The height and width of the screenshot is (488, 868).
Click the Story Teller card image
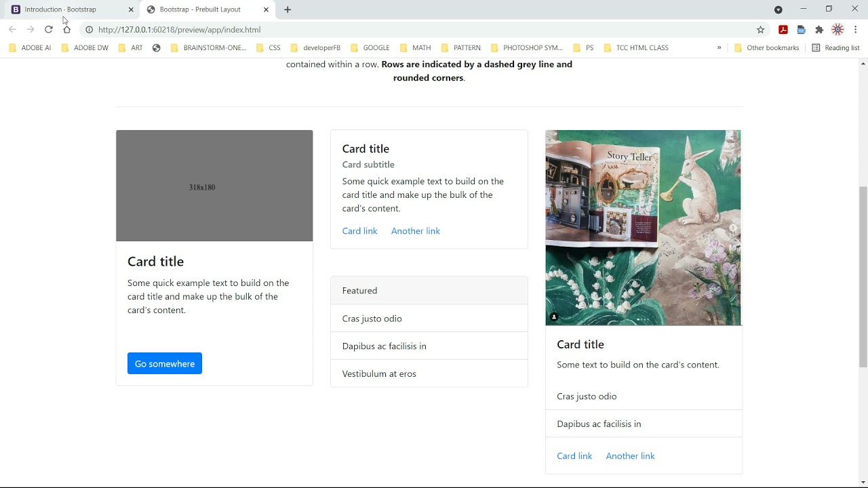point(643,228)
